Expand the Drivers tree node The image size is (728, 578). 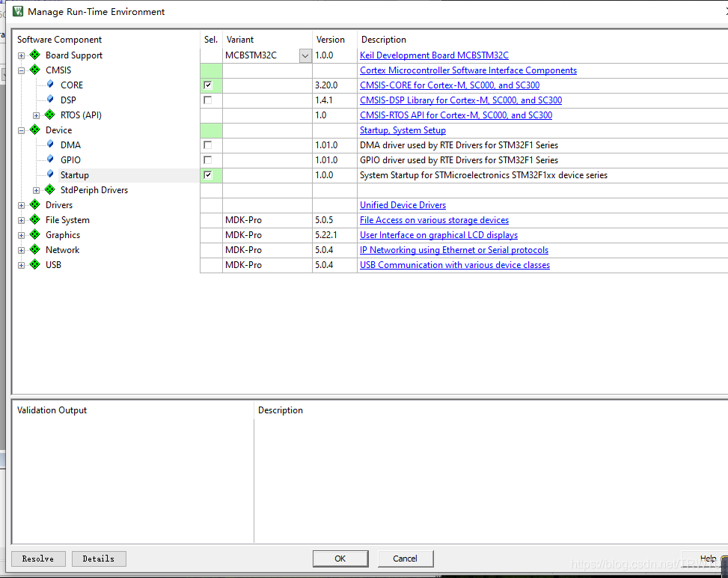[22, 205]
